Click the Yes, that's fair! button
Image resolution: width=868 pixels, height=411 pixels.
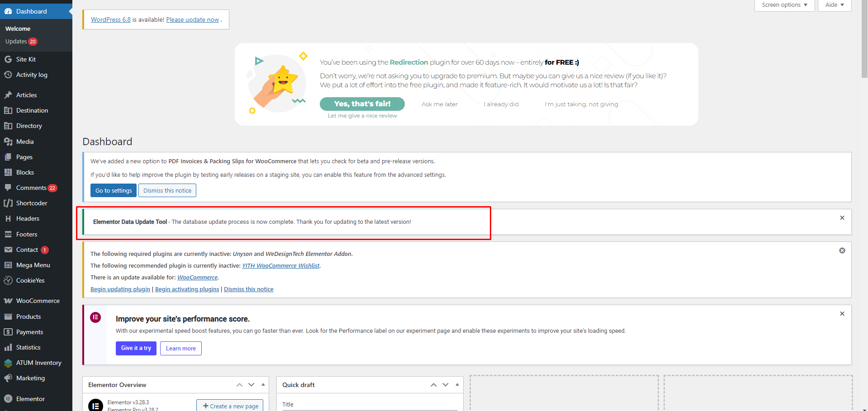click(x=362, y=104)
